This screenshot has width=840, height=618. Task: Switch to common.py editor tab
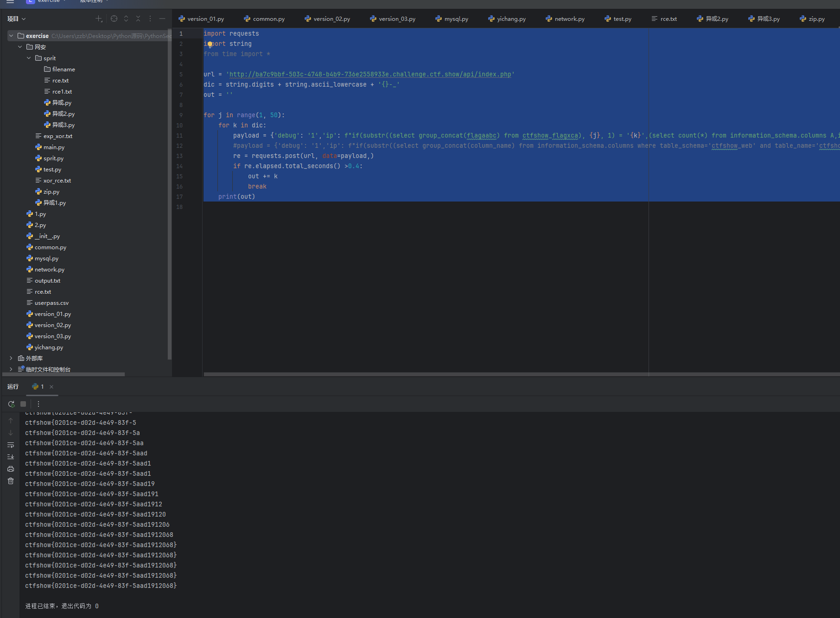tap(264, 19)
